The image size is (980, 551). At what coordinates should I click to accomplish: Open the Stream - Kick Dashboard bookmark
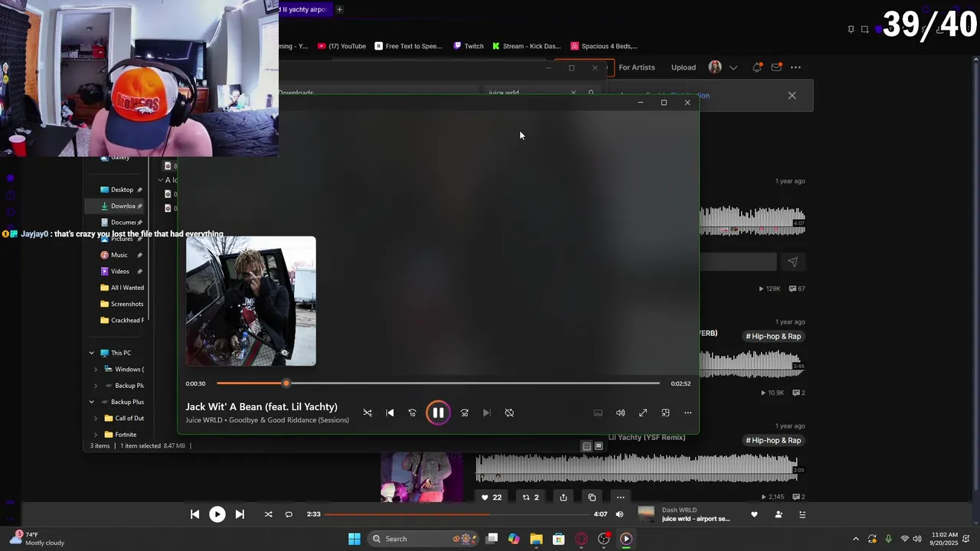point(526,46)
